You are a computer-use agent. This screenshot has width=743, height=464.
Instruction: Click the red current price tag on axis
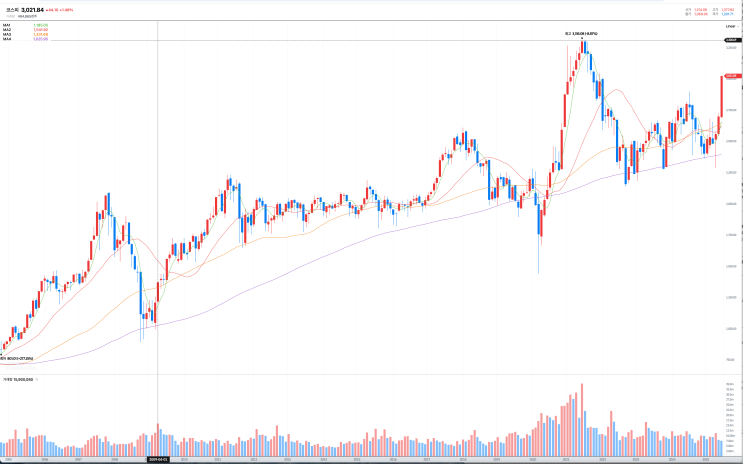tap(731, 76)
